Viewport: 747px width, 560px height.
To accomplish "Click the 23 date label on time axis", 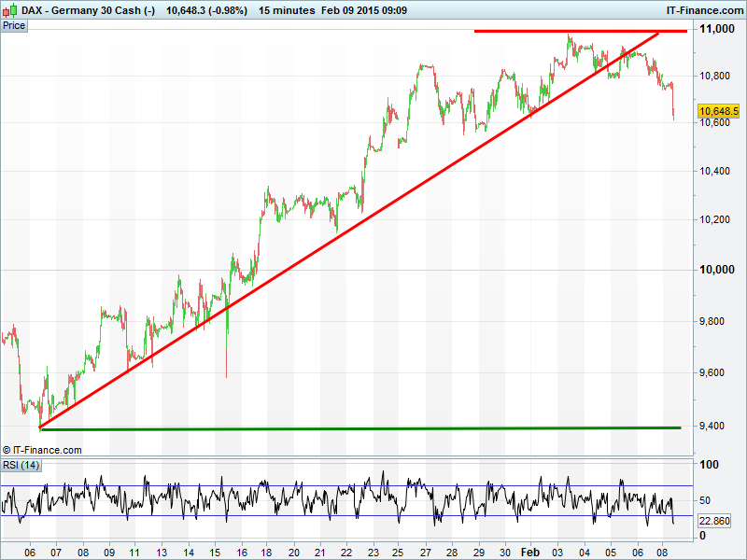I will point(373,552).
